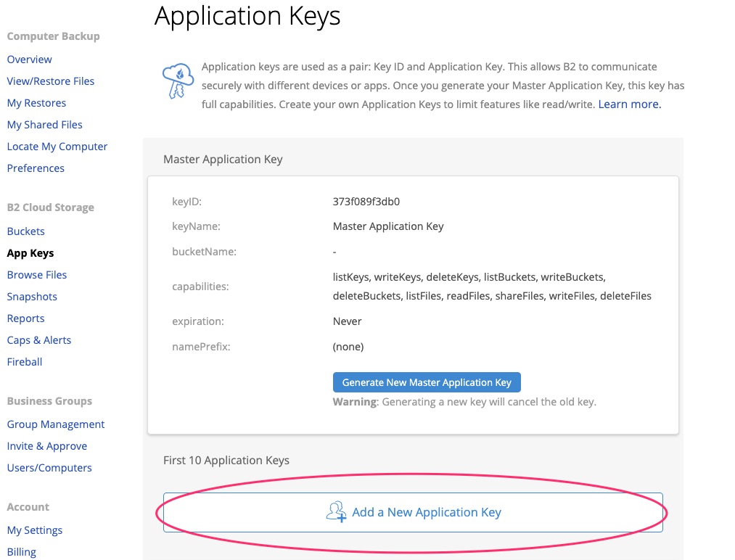The image size is (735, 560).
Task: Click the B2 Cloud Storage sidebar heading
Action: point(51,207)
